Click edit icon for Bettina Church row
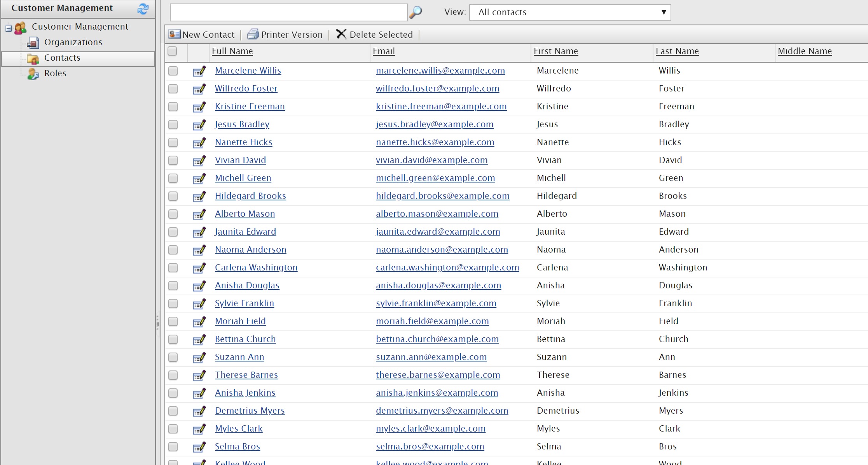The image size is (868, 465). 199,340
